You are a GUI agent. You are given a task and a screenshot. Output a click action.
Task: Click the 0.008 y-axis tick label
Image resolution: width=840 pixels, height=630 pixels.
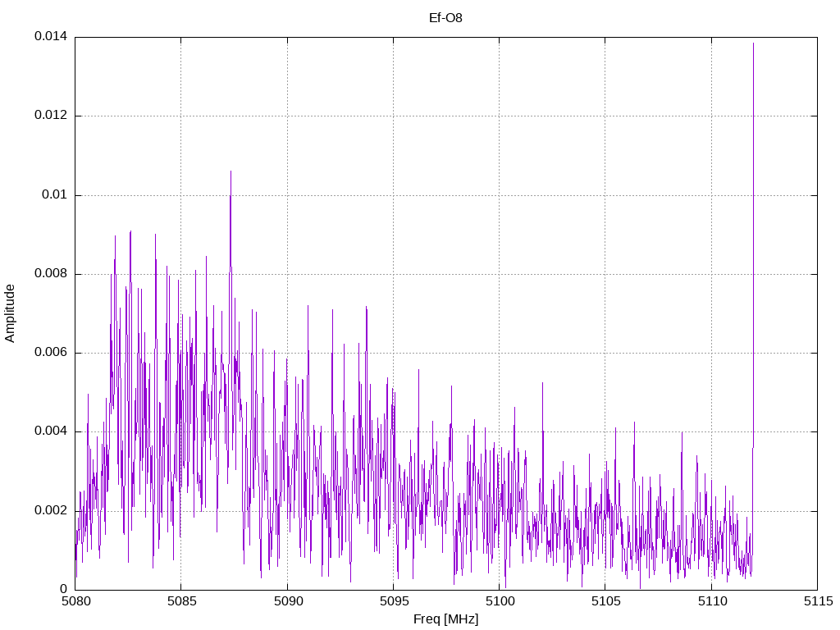pyautogui.click(x=51, y=274)
